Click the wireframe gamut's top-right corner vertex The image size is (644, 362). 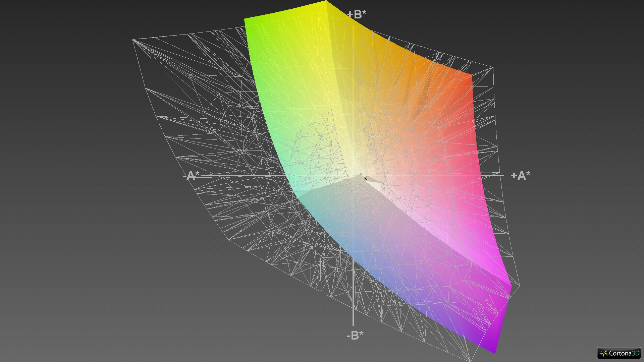[x=492, y=68]
